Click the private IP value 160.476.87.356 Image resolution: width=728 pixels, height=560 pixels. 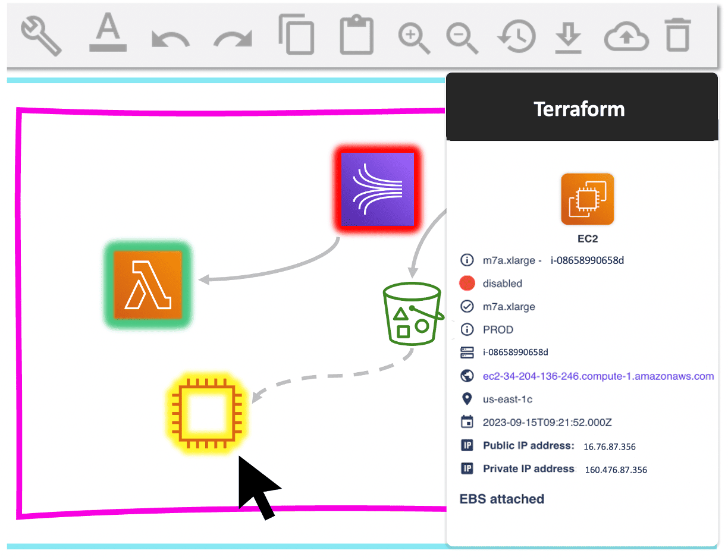pyautogui.click(x=616, y=470)
